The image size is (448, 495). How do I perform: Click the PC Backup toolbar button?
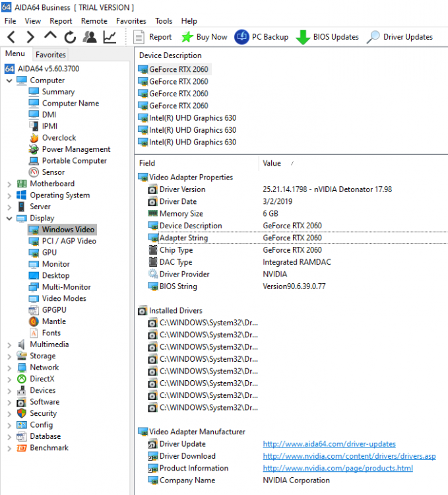point(262,37)
